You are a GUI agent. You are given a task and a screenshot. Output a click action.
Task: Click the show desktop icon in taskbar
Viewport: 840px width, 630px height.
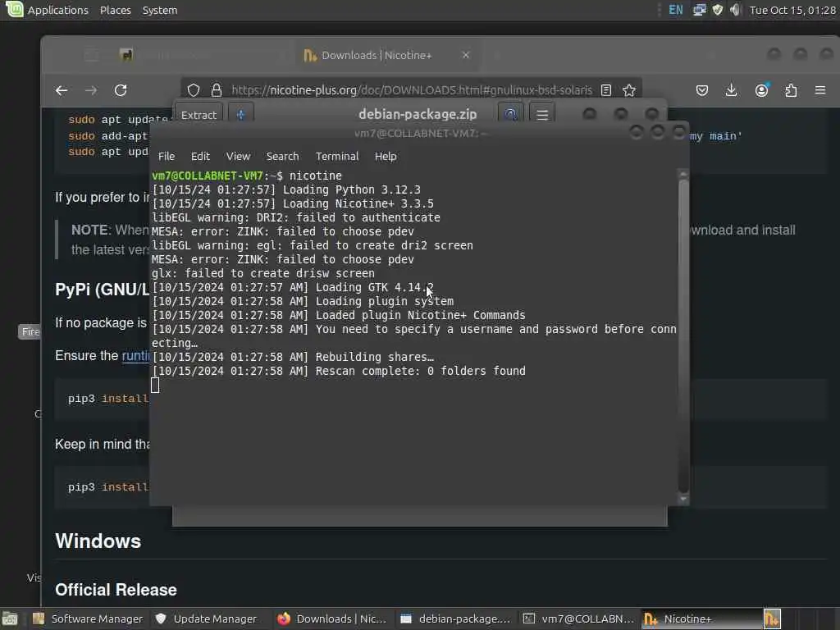(x=10, y=619)
